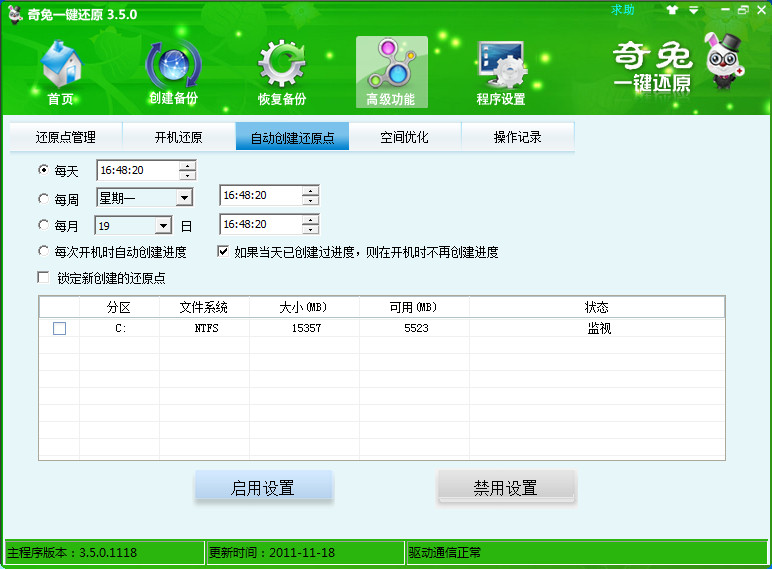Click 驱动通信正常 status bar entry
This screenshot has height=569, width=772.
pos(586,552)
